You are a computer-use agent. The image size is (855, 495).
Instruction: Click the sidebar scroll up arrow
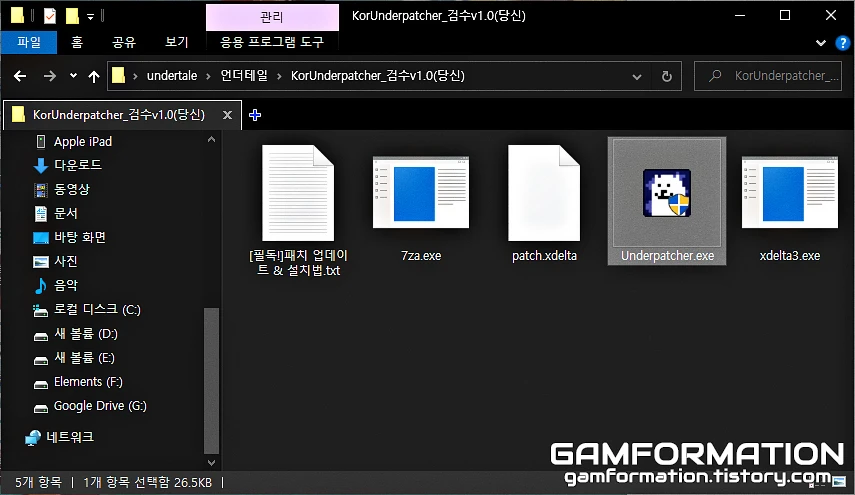(212, 140)
